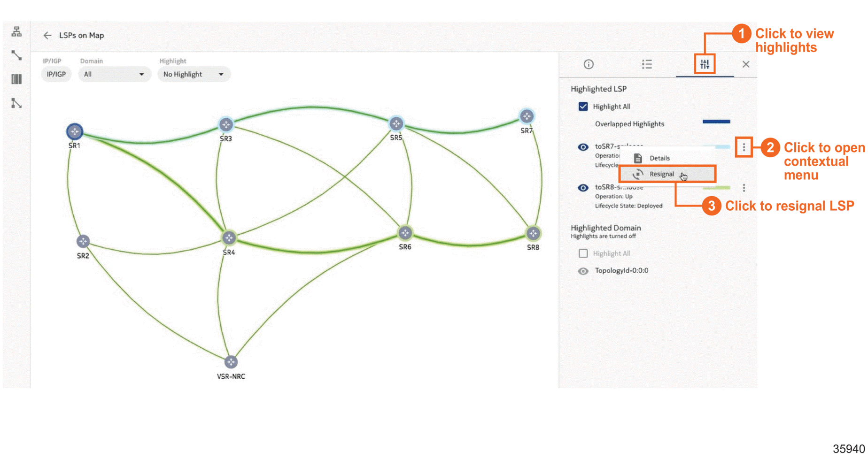The image size is (868, 459).
Task: Check Highlight All under Highlighted Domain
Action: (583, 253)
